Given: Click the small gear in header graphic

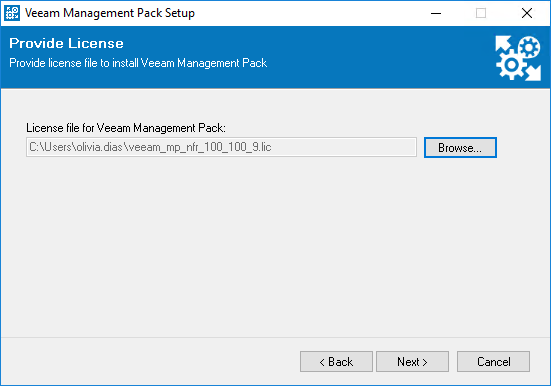Looking at the screenshot, I should (529, 47).
